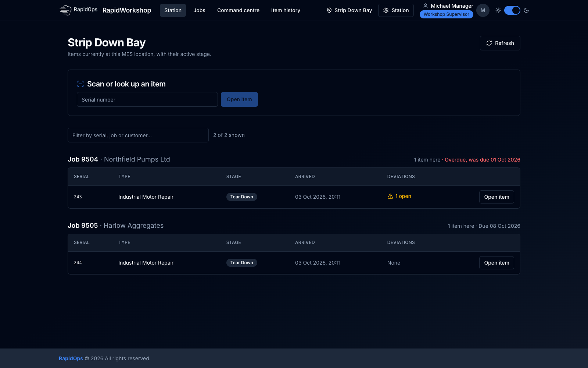Click the Michael Manager user name
Image resolution: width=588 pixels, height=368 pixels.
click(452, 6)
